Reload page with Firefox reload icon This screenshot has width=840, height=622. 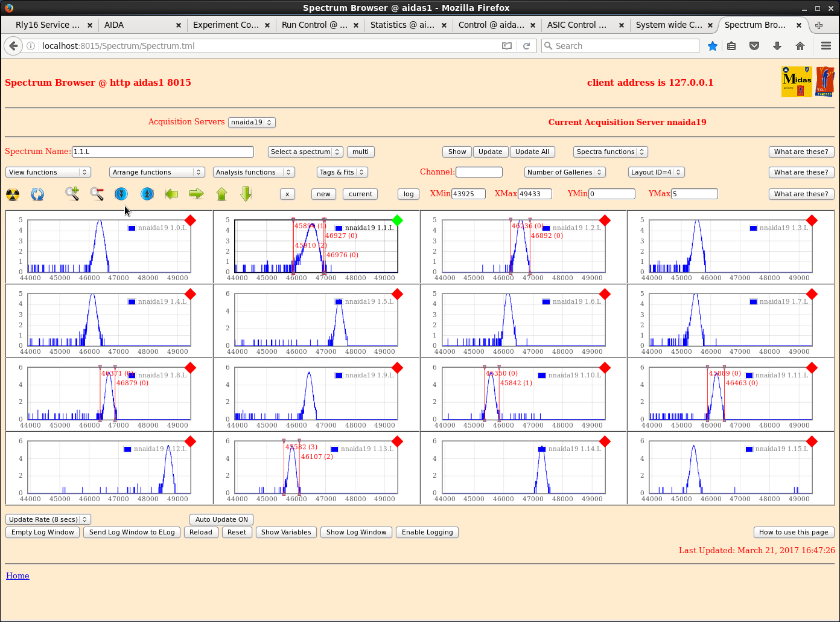(x=526, y=46)
